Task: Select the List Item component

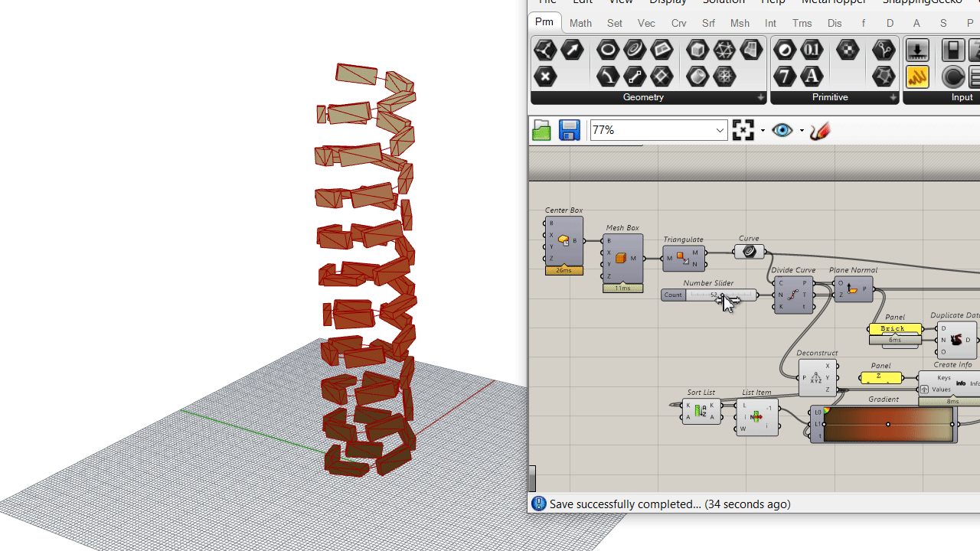Action: point(756,416)
